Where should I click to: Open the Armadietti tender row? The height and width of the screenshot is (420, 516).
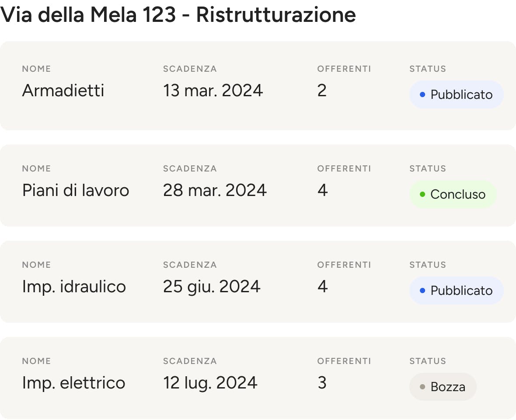click(x=258, y=86)
